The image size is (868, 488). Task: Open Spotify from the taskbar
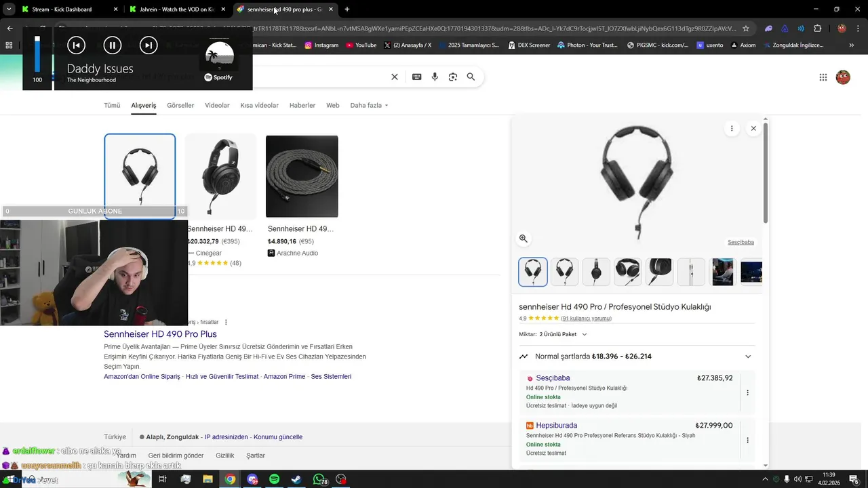click(274, 479)
